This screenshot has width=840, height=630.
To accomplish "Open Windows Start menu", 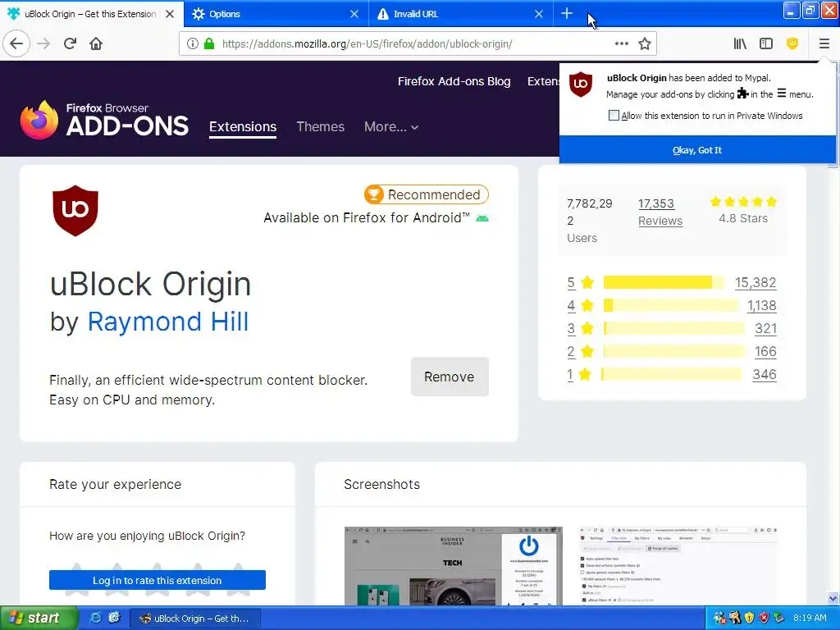I will [38, 618].
